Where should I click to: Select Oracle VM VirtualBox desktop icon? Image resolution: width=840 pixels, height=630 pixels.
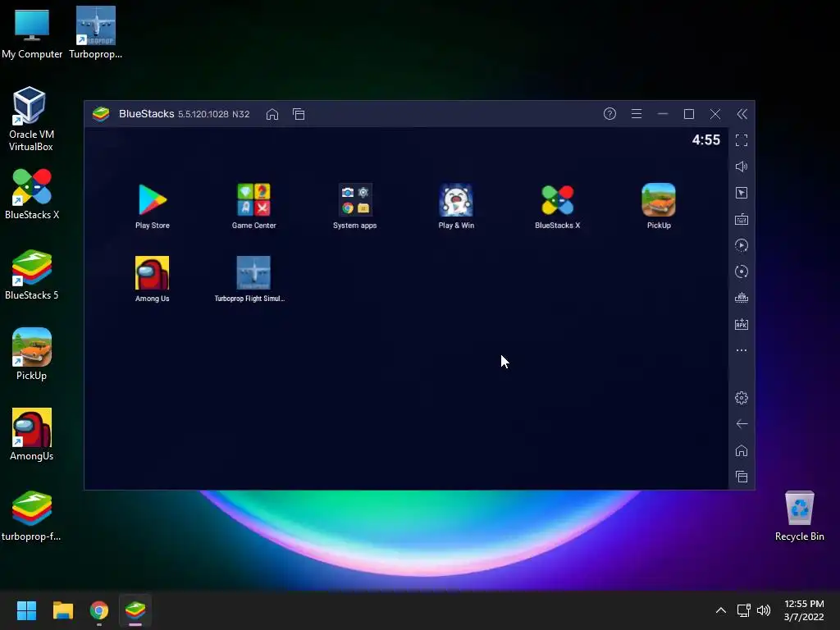(x=31, y=119)
